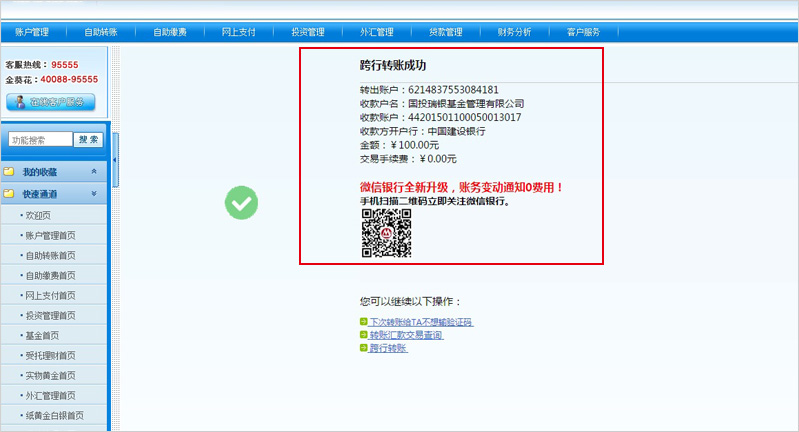Open the 自助转账 menu
The width and height of the screenshot is (799, 432).
(x=101, y=32)
